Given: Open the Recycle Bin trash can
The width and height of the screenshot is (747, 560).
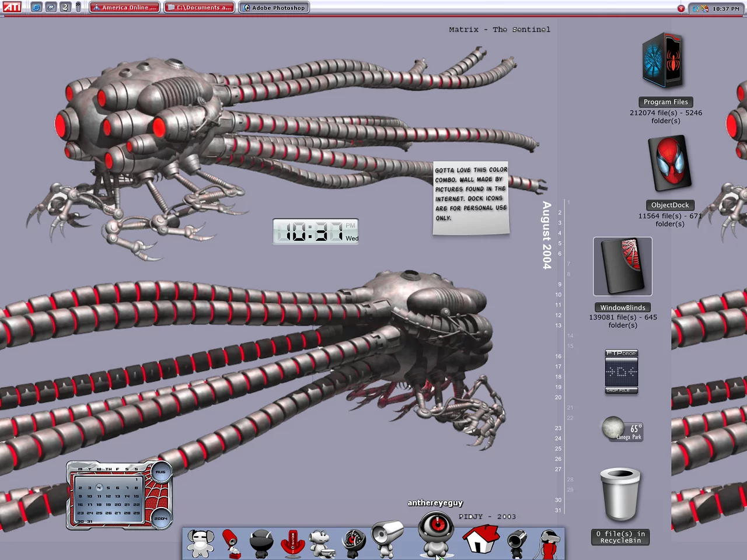Looking at the screenshot, I should pos(620,495).
